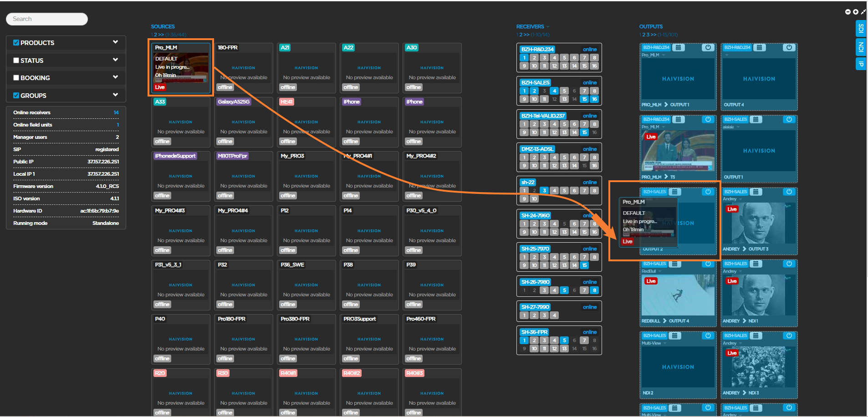Go to page 3 of Outputs
The image size is (868, 417).
point(648,35)
